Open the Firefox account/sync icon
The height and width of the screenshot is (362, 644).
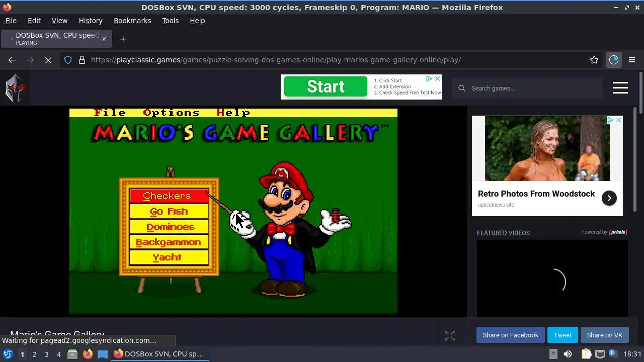tap(614, 60)
